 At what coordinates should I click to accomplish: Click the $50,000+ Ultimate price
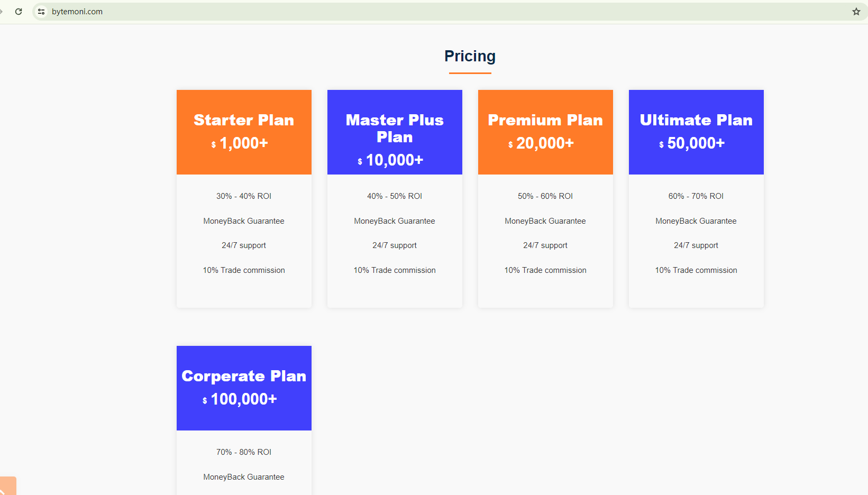[692, 143]
